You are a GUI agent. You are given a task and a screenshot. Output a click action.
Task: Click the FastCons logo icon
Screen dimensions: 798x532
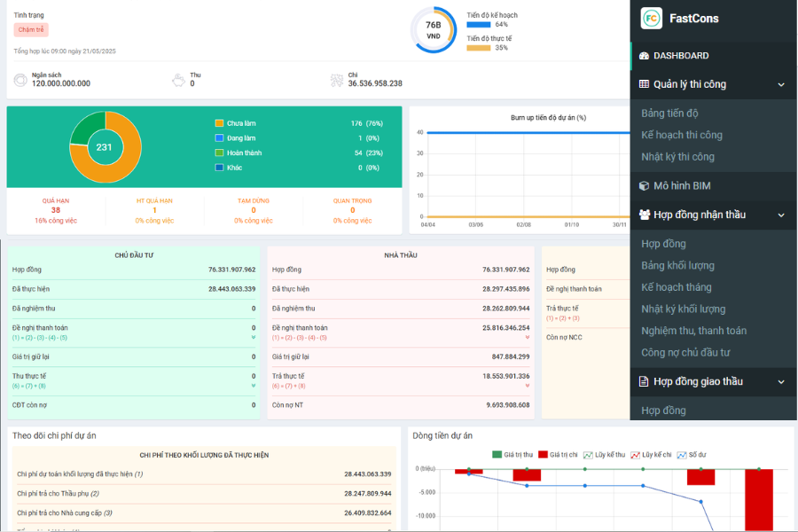click(651, 19)
